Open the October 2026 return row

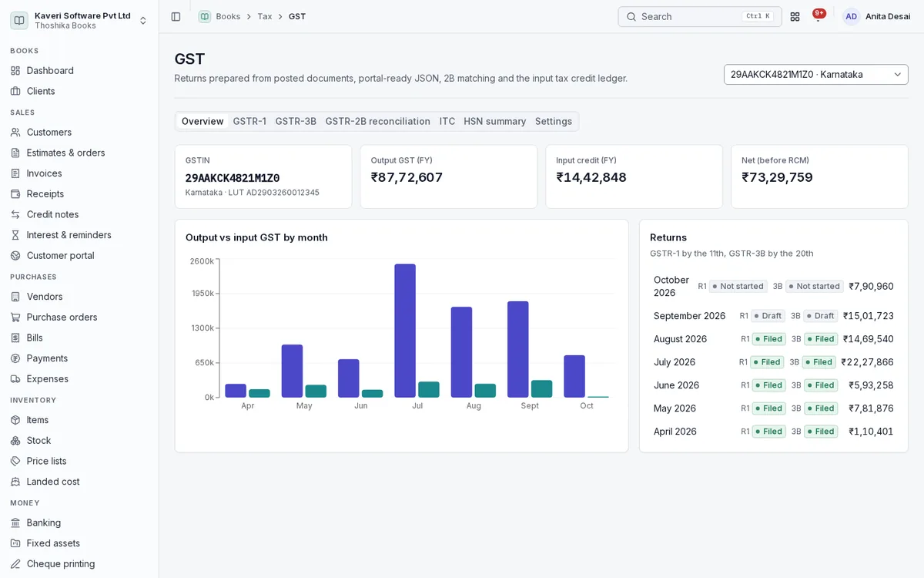coord(773,286)
